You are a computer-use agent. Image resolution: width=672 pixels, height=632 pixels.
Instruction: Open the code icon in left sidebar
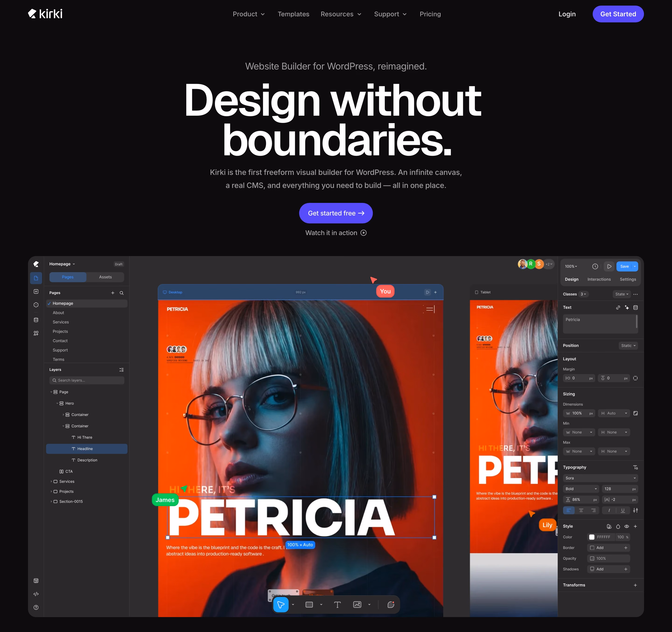point(36,594)
